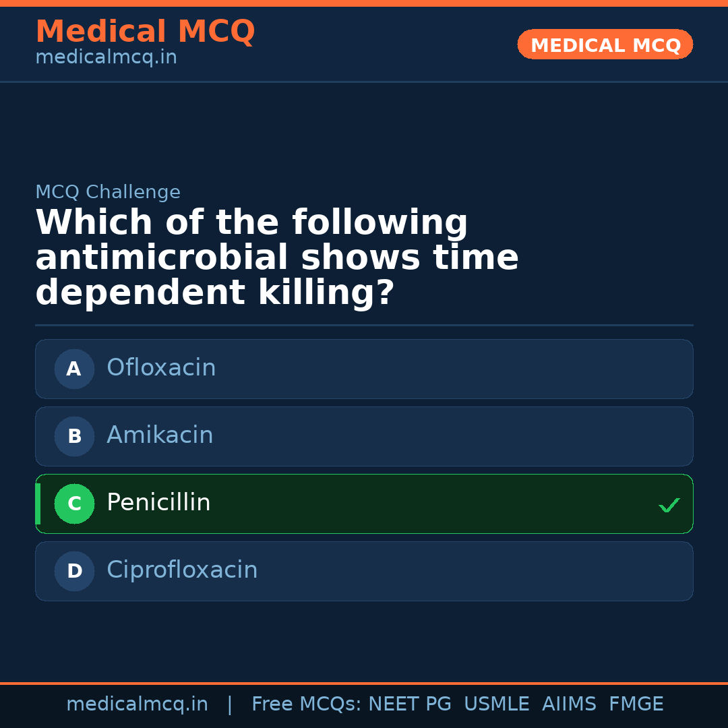Image resolution: width=728 pixels, height=728 pixels.
Task: Click the letter D circle badge
Action: coord(74,571)
